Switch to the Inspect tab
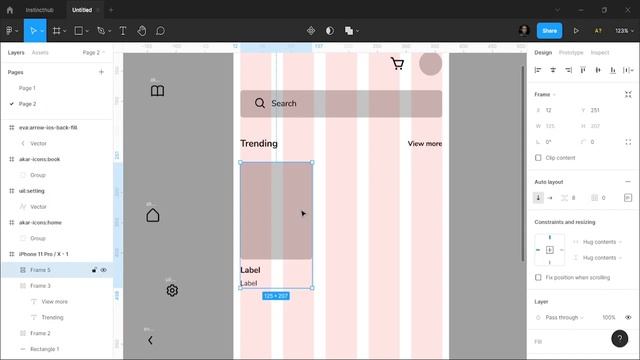This screenshot has width=640, height=360. (x=600, y=52)
